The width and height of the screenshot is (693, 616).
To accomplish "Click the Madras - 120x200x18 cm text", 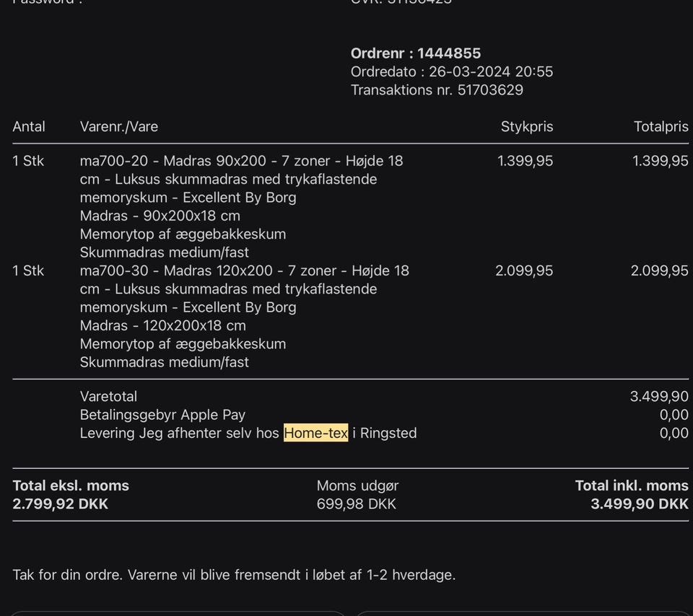I will click(162, 325).
